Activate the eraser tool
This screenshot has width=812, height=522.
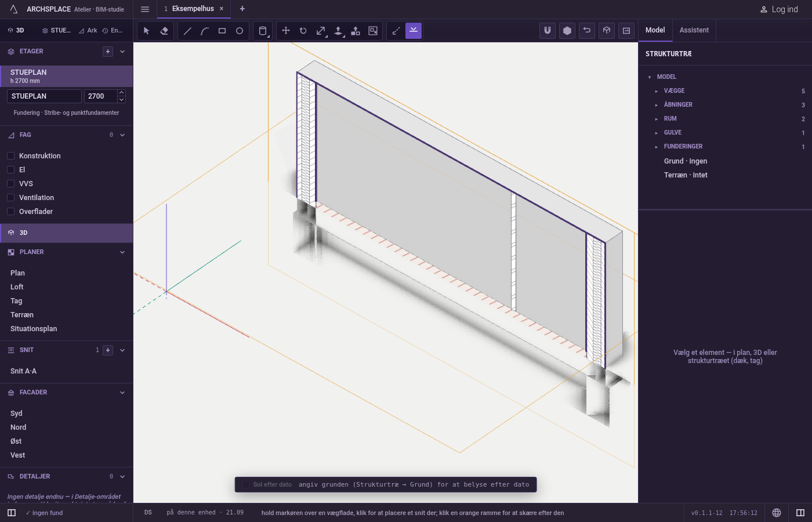[x=164, y=31]
